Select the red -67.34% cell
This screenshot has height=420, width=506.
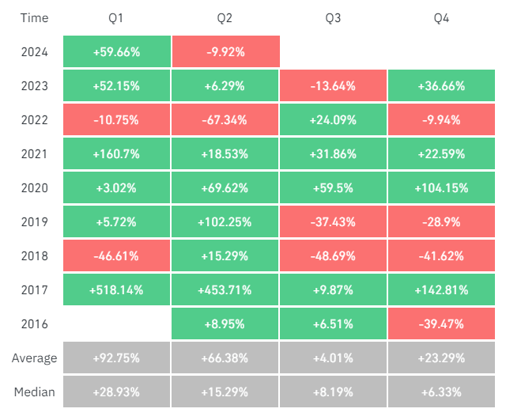point(225,120)
